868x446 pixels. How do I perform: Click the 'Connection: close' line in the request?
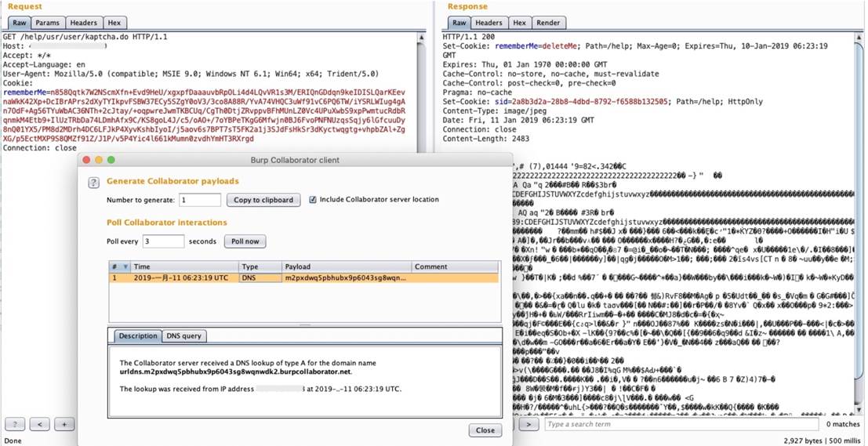40,147
